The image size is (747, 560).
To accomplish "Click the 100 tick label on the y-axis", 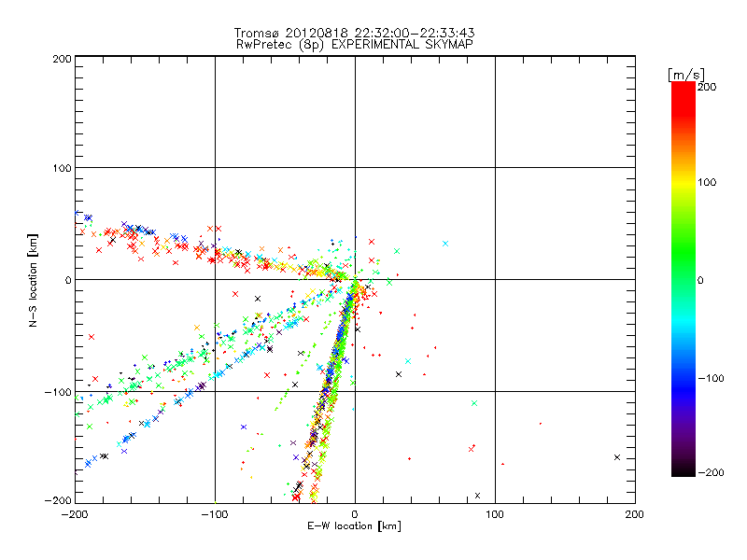I will tap(61, 168).
